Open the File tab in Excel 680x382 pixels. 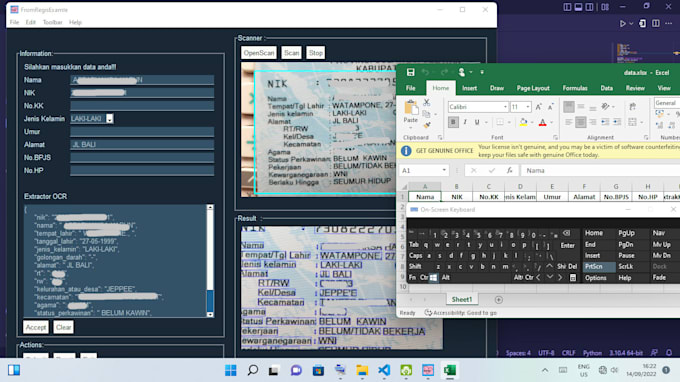point(410,88)
